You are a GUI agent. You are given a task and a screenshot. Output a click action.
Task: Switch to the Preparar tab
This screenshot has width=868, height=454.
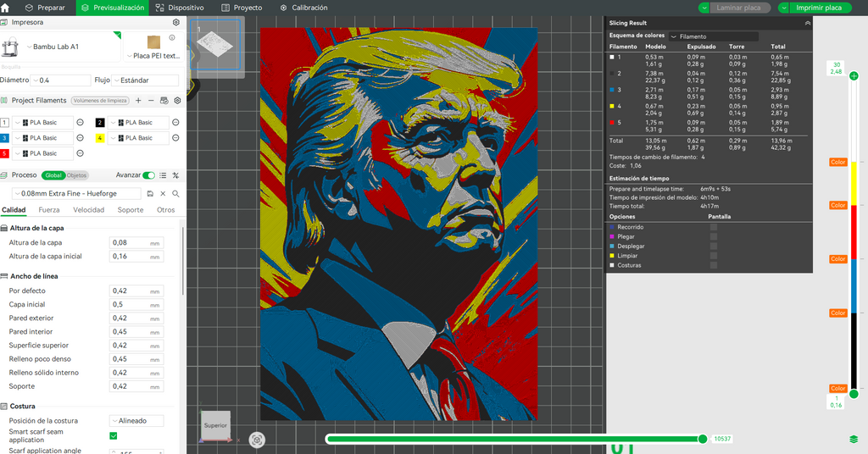coord(45,8)
